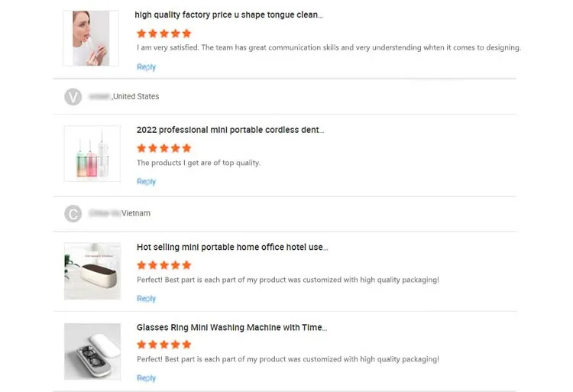Open the Glasses Ring Washing Machine thumbnail
This screenshot has height=392, width=573.
[x=92, y=352]
